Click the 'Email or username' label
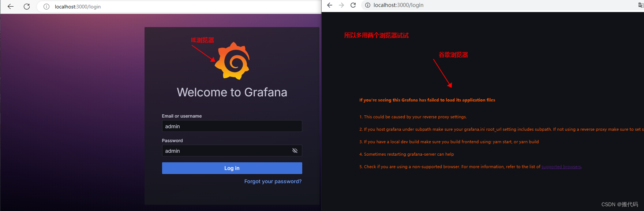Screen dimensions: 644x211 (x=182, y=116)
